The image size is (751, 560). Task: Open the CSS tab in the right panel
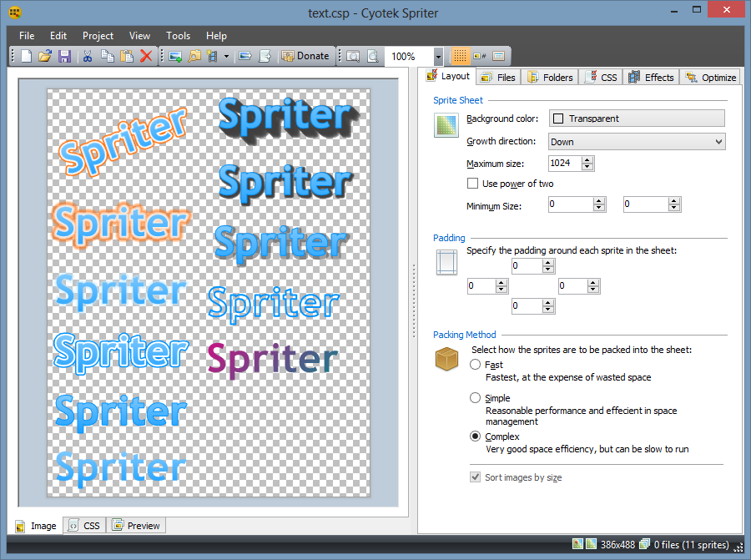601,77
